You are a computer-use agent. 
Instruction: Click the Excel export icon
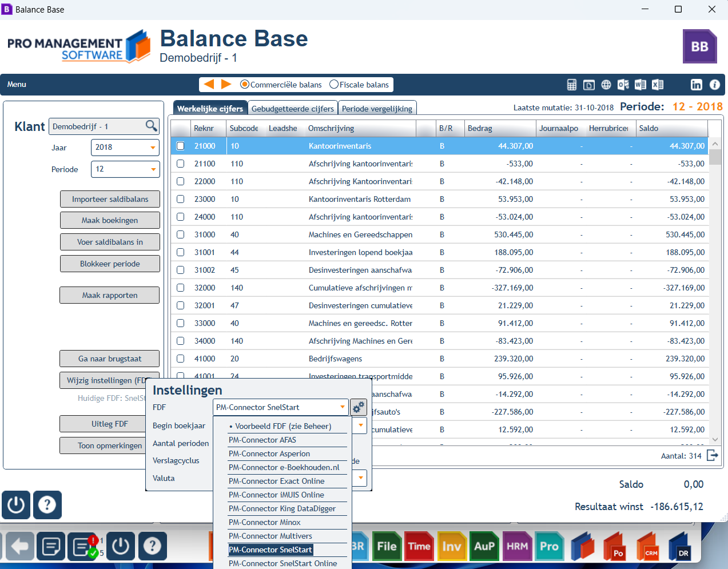[x=658, y=85]
